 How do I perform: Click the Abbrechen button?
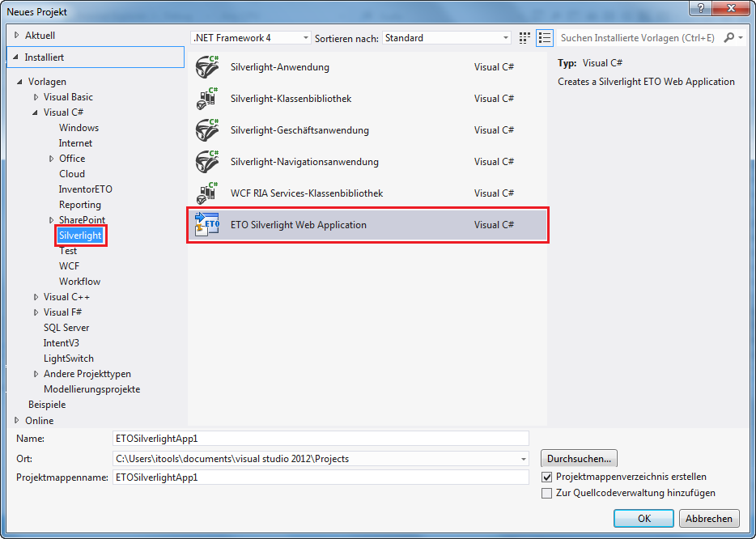click(709, 519)
